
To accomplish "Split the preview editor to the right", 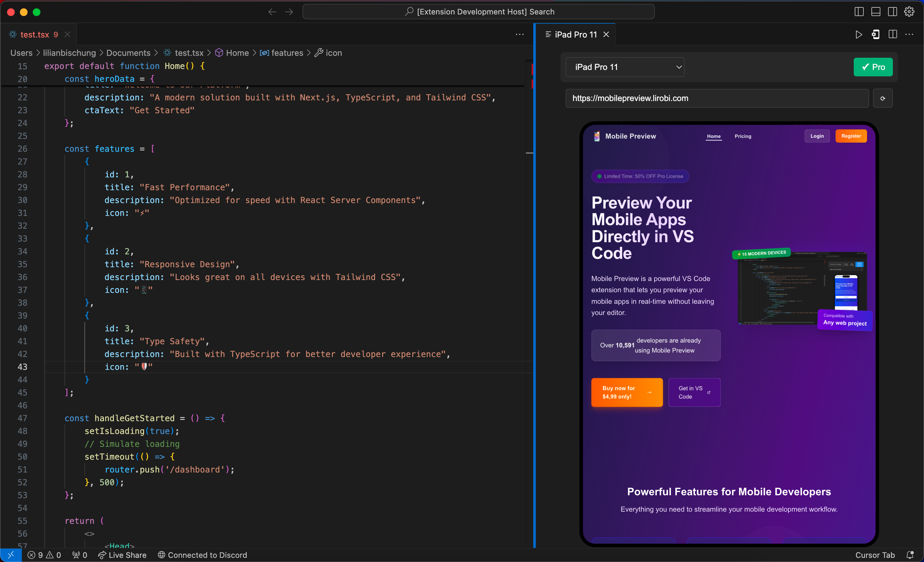I will pyautogui.click(x=893, y=35).
